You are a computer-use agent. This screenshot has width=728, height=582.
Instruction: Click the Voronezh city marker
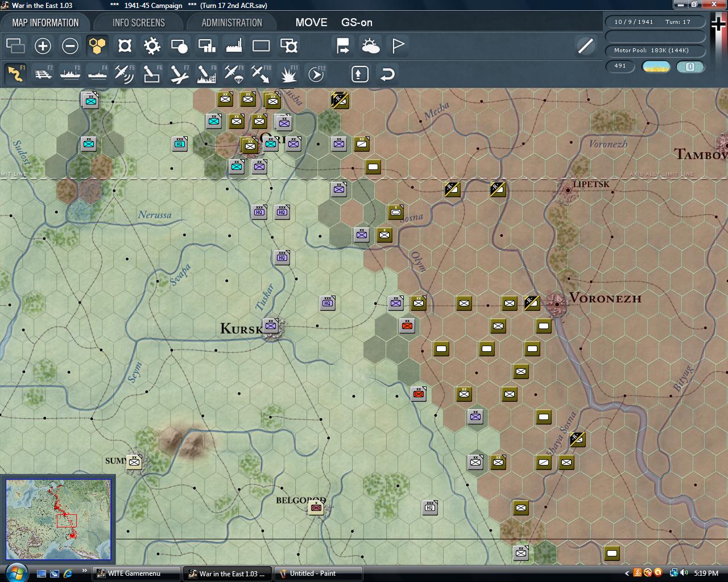(557, 304)
